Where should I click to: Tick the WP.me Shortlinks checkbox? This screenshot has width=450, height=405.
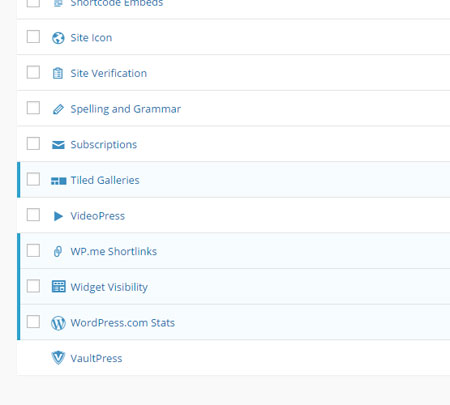tap(33, 251)
